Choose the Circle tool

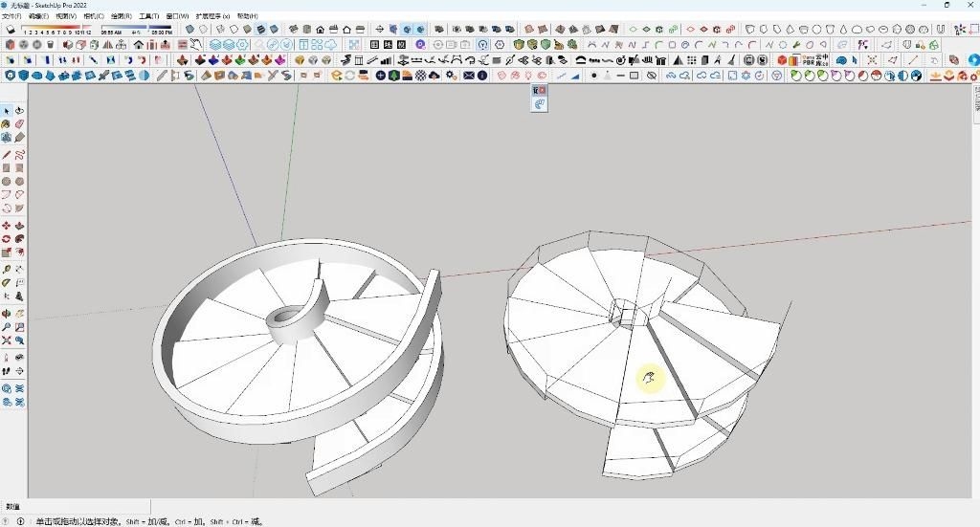[7, 181]
